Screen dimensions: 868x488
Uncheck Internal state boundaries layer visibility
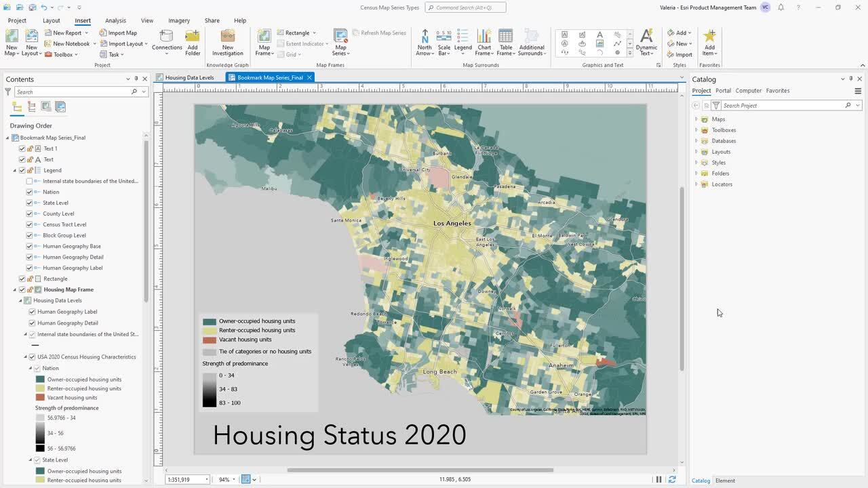30,181
